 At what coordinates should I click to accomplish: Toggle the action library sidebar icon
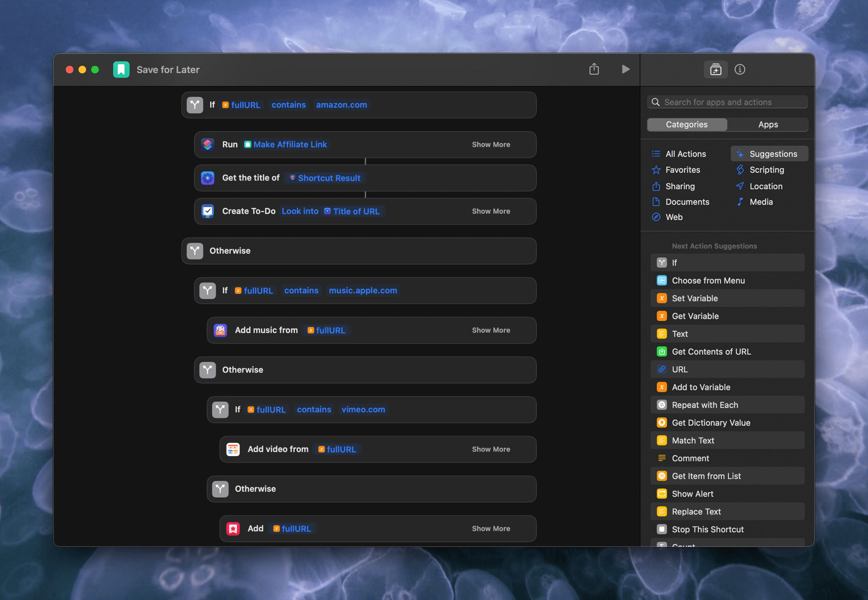(x=715, y=69)
